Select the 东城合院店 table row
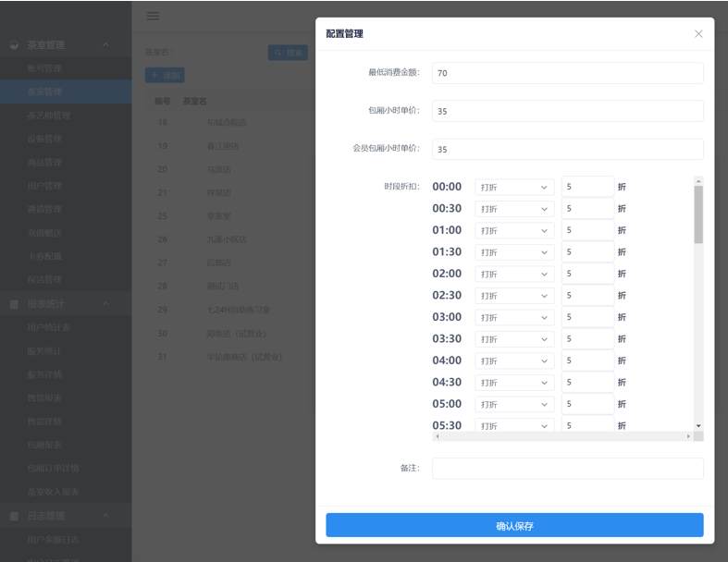This screenshot has height=562, width=728. pos(230,123)
